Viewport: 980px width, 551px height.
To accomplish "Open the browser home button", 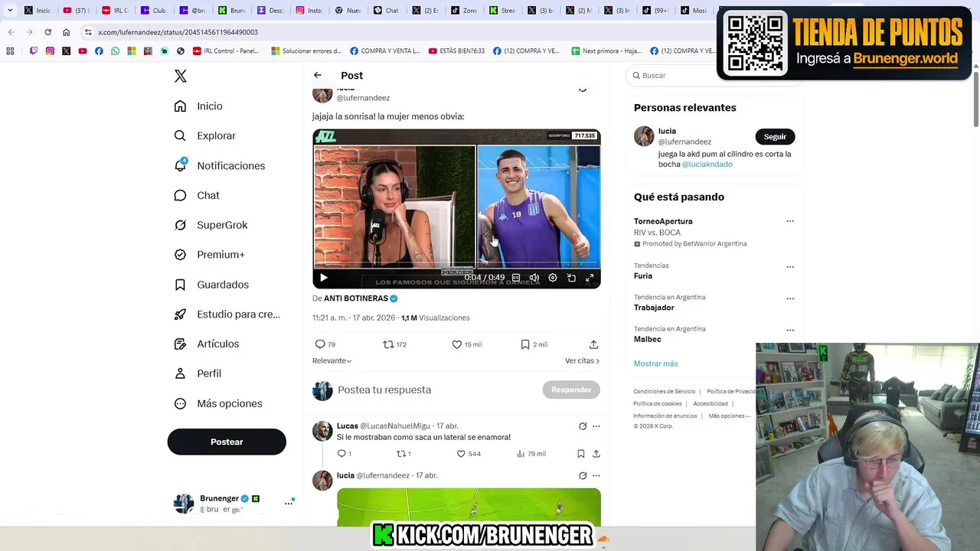I will (x=67, y=32).
